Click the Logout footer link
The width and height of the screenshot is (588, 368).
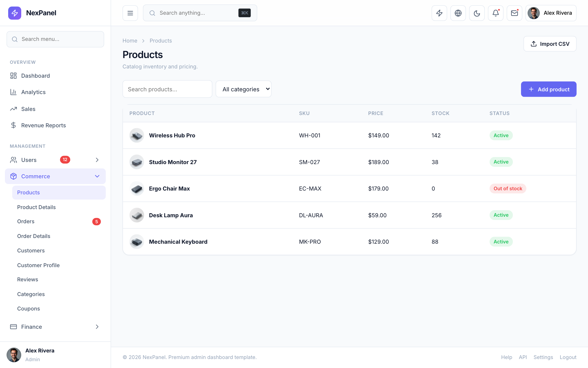568,357
